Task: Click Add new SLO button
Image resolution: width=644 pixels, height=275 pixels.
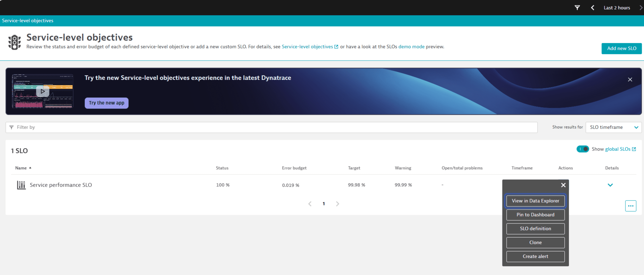Action: coord(621,48)
